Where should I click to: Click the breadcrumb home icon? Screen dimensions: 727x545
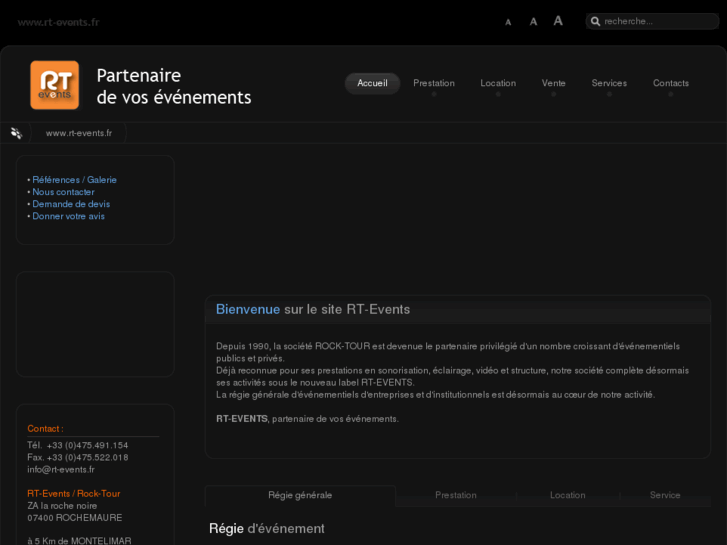pyautogui.click(x=16, y=133)
